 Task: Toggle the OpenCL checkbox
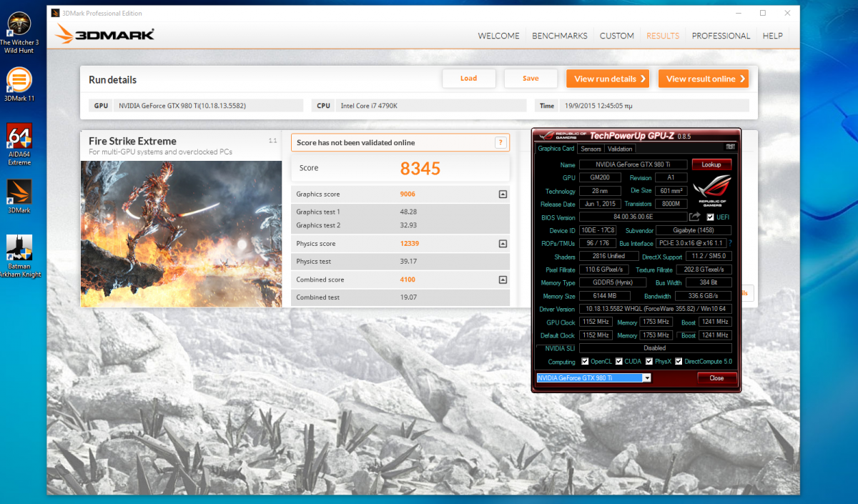(x=585, y=362)
